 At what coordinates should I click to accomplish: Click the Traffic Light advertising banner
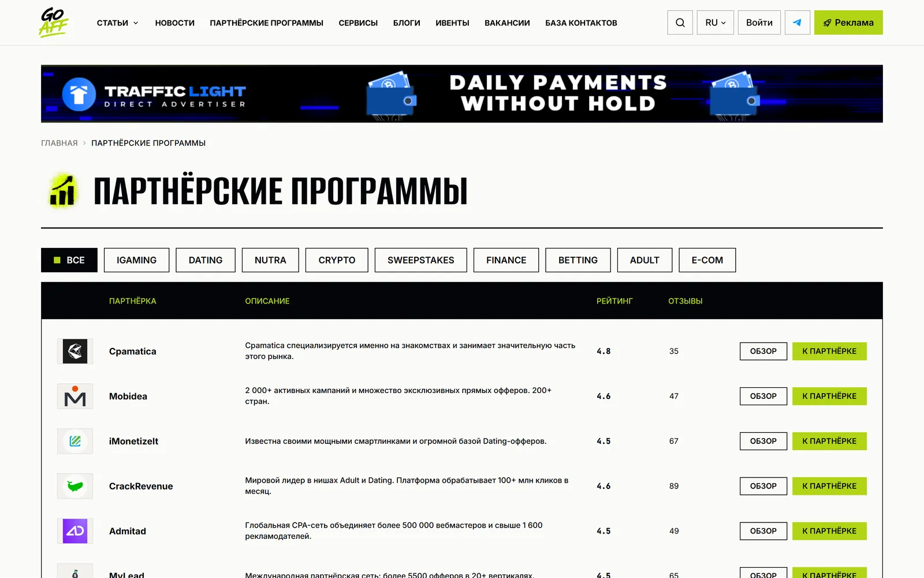(x=462, y=94)
